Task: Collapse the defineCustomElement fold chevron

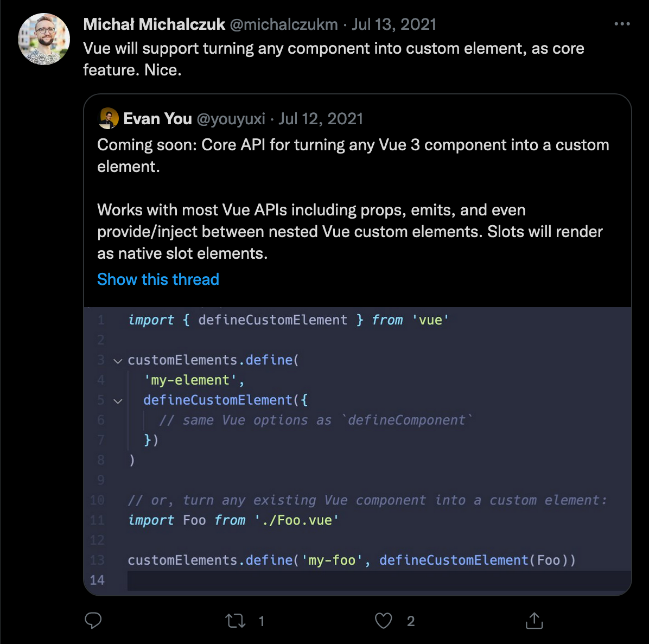Action: point(118,401)
